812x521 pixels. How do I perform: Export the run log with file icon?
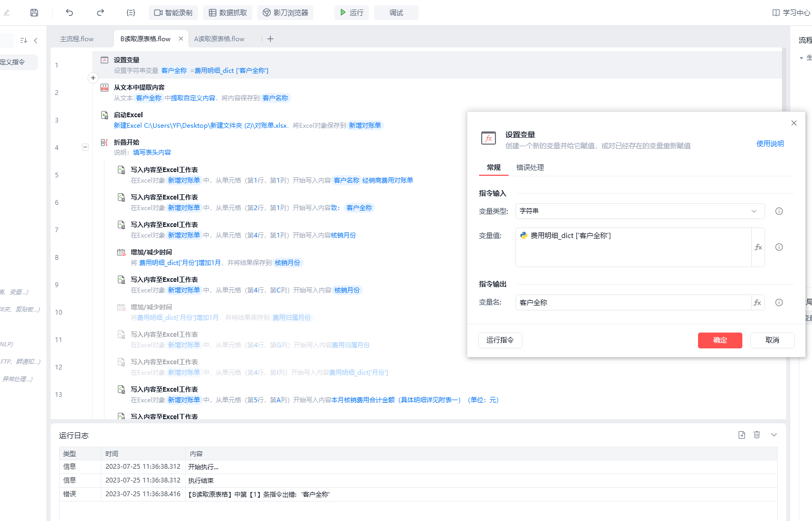(x=742, y=435)
